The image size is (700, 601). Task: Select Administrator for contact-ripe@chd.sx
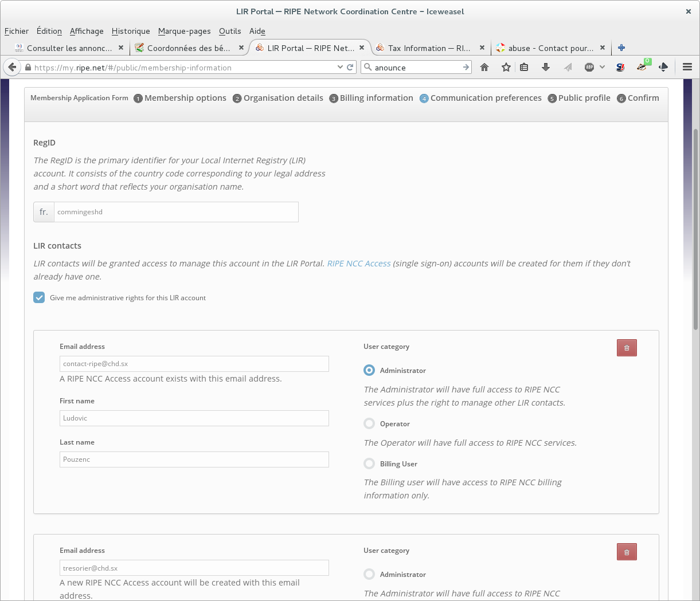(x=369, y=370)
